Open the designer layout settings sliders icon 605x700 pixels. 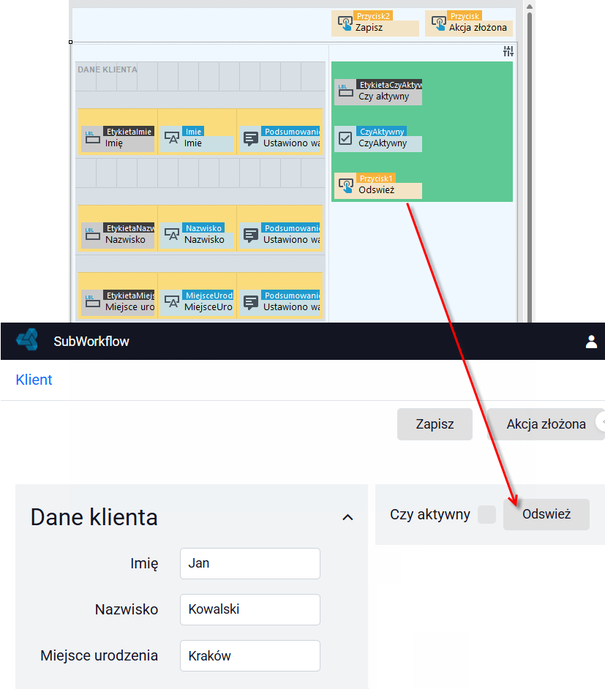coord(508,51)
